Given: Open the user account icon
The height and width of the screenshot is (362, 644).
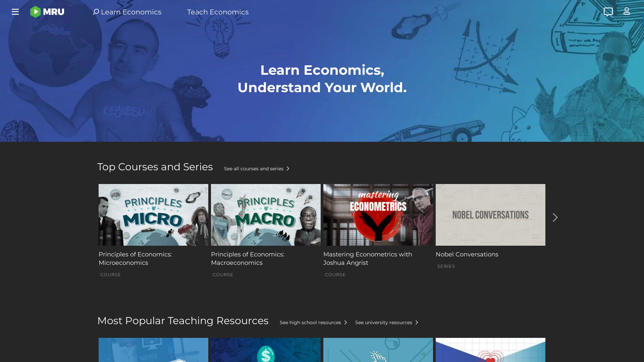Looking at the screenshot, I should click(627, 11).
